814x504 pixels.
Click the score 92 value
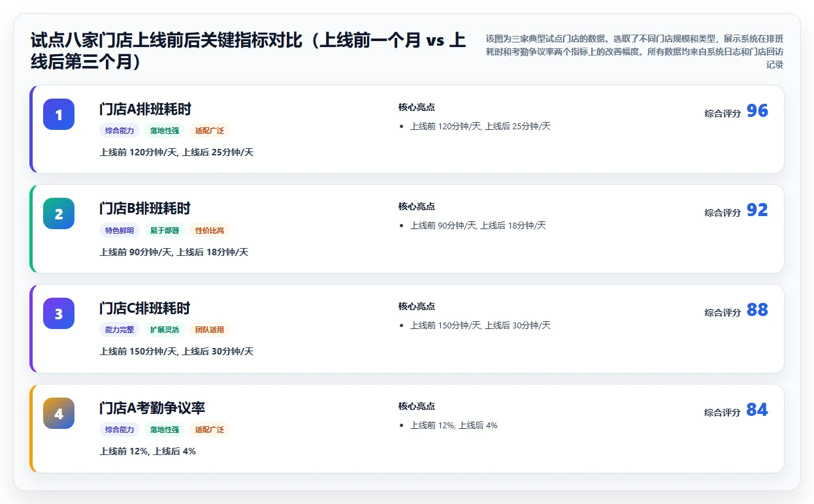(x=757, y=210)
